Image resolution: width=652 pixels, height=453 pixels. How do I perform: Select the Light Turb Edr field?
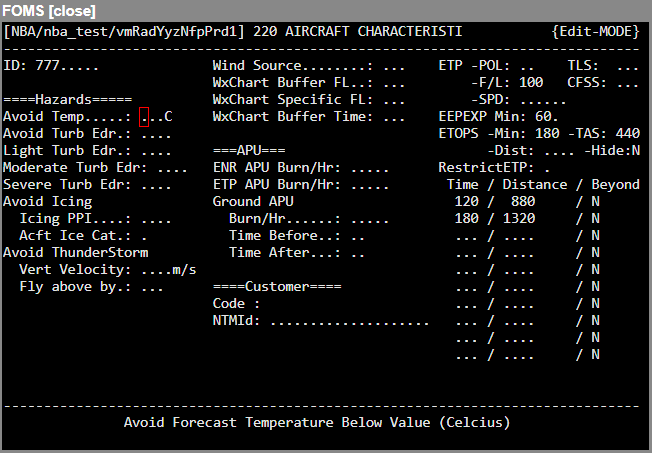(156, 151)
